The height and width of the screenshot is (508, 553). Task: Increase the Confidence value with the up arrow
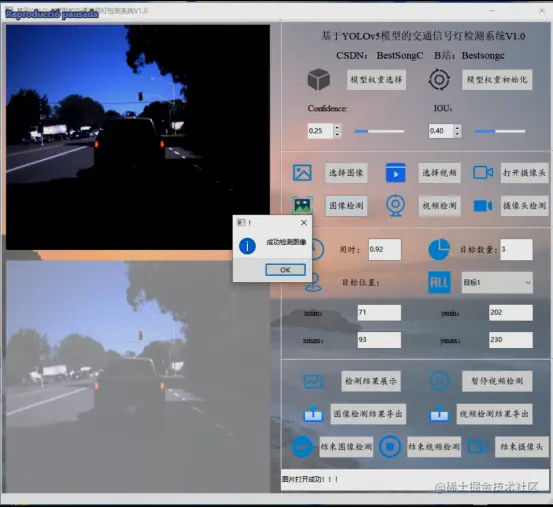(337, 128)
